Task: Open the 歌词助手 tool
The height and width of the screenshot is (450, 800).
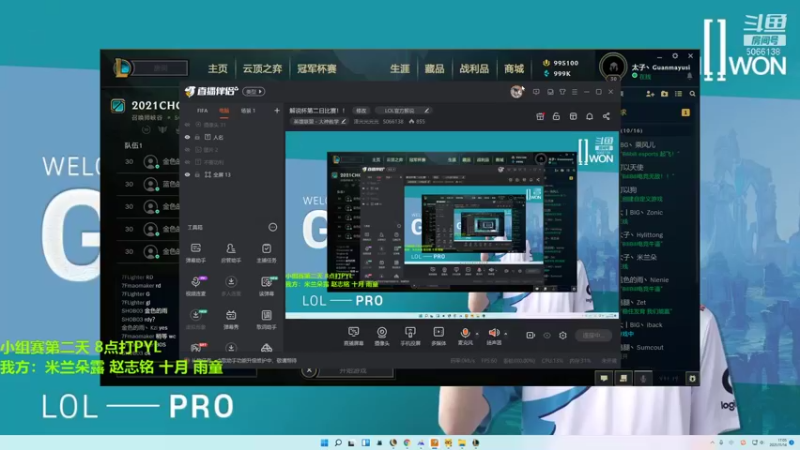Action: click(266, 320)
